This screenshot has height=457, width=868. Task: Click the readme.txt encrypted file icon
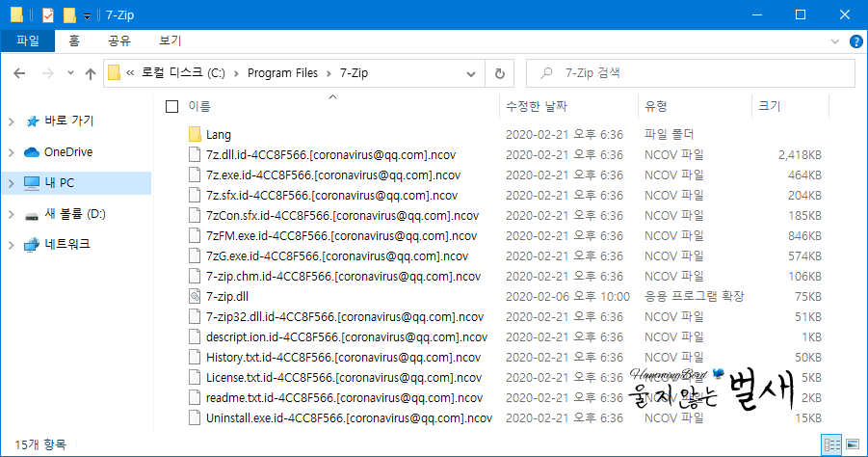click(x=195, y=397)
